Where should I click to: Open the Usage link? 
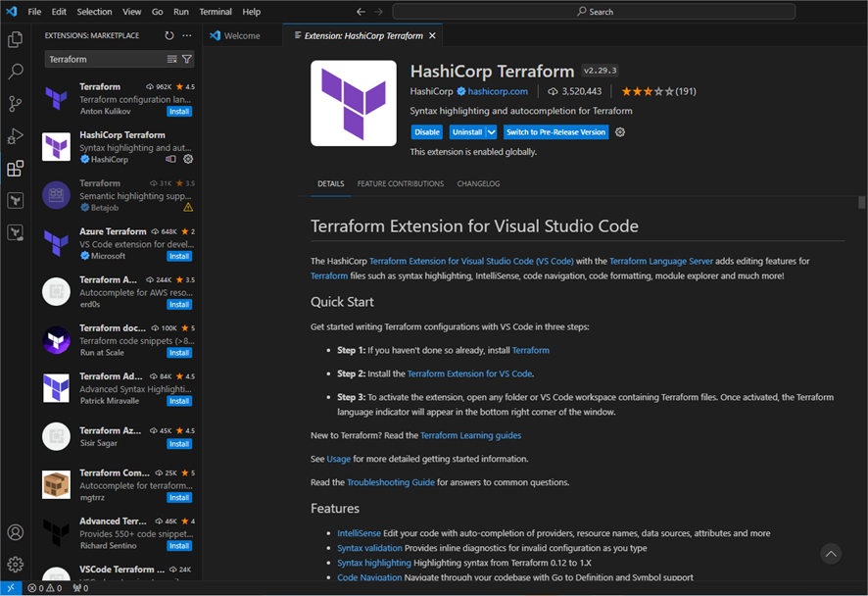339,459
